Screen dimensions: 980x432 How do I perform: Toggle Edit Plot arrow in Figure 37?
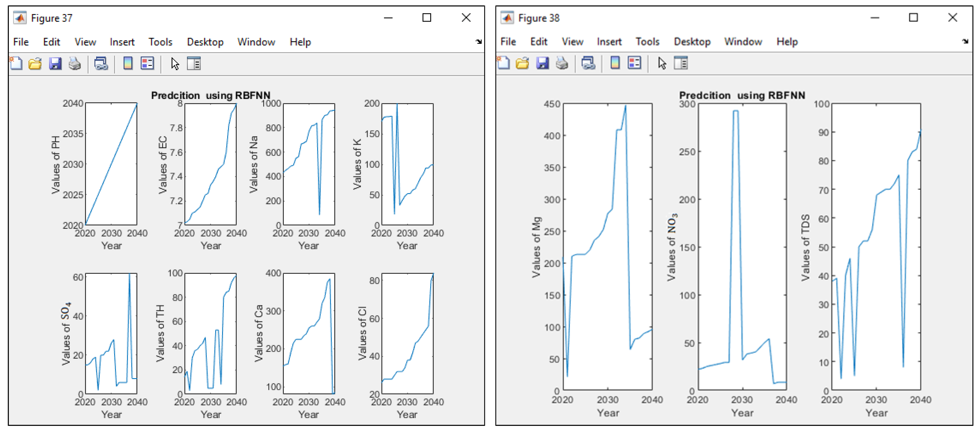pyautogui.click(x=175, y=64)
